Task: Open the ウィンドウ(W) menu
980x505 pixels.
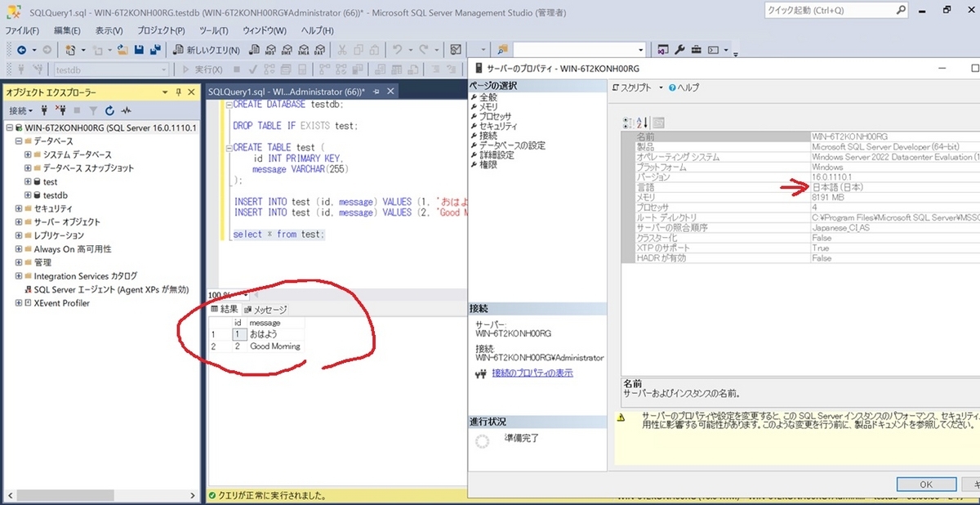Action: pyautogui.click(x=265, y=30)
